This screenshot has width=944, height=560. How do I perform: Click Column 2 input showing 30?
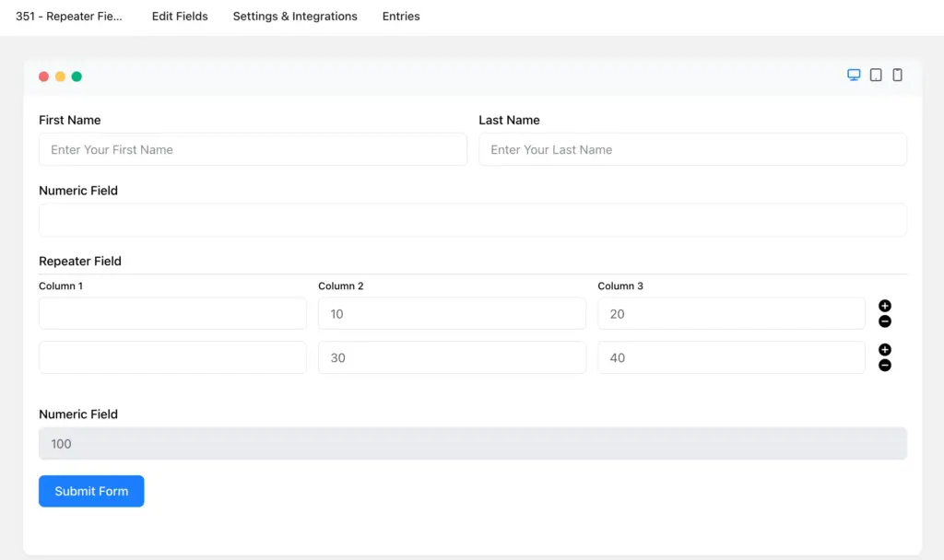pyautogui.click(x=452, y=357)
